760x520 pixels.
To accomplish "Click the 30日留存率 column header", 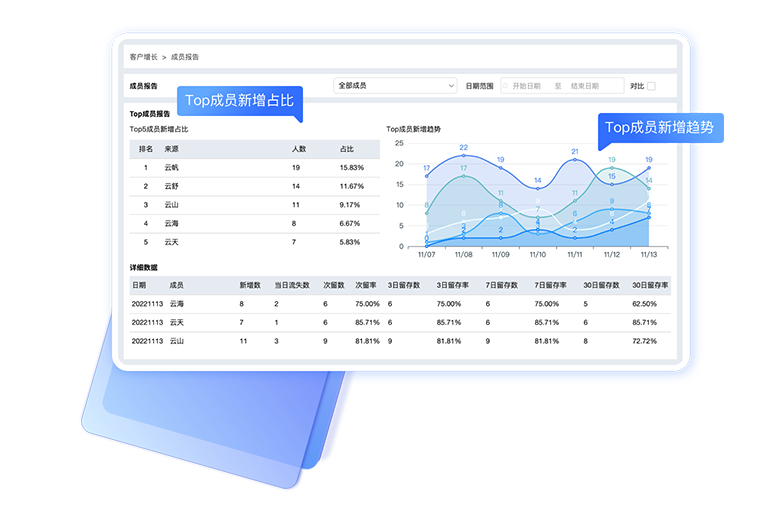I will coord(650,285).
